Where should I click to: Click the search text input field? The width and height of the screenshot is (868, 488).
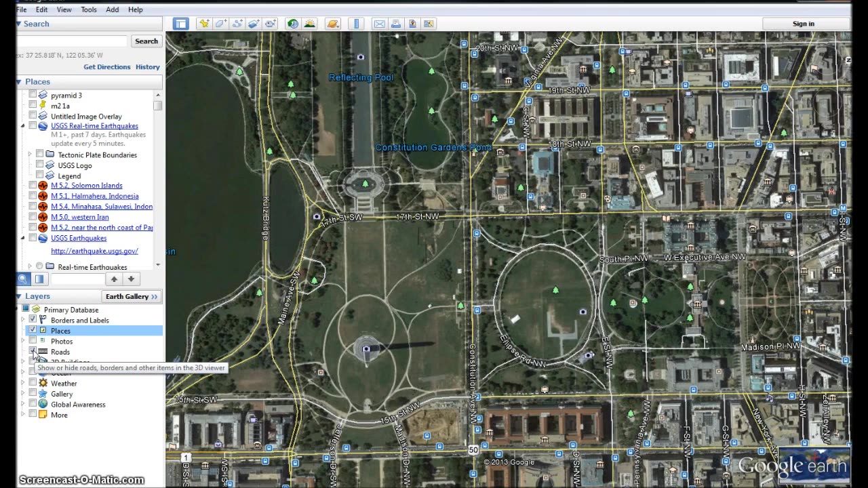tap(71, 41)
